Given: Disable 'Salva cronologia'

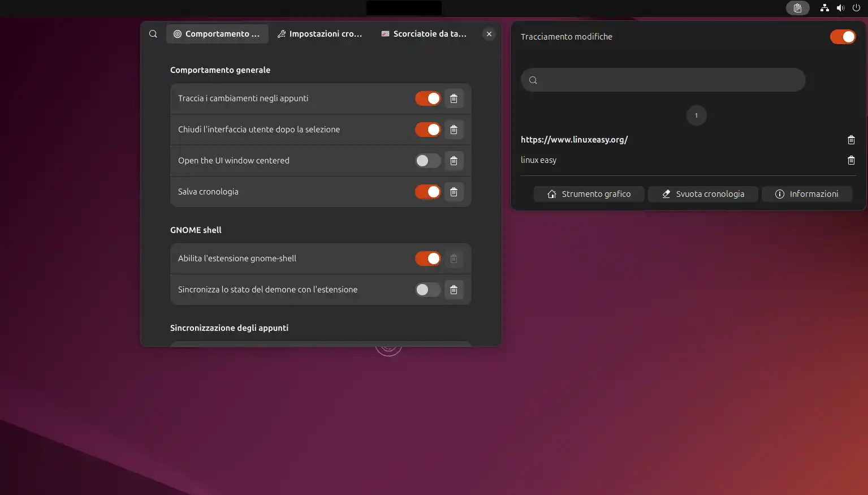Looking at the screenshot, I should pyautogui.click(x=427, y=191).
